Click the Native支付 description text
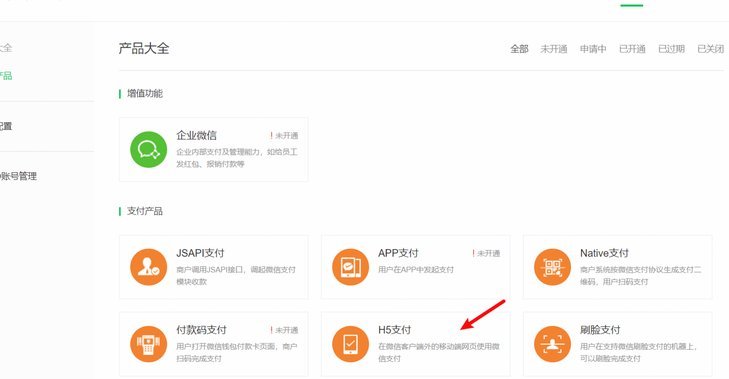The height and width of the screenshot is (379, 729). (641, 275)
